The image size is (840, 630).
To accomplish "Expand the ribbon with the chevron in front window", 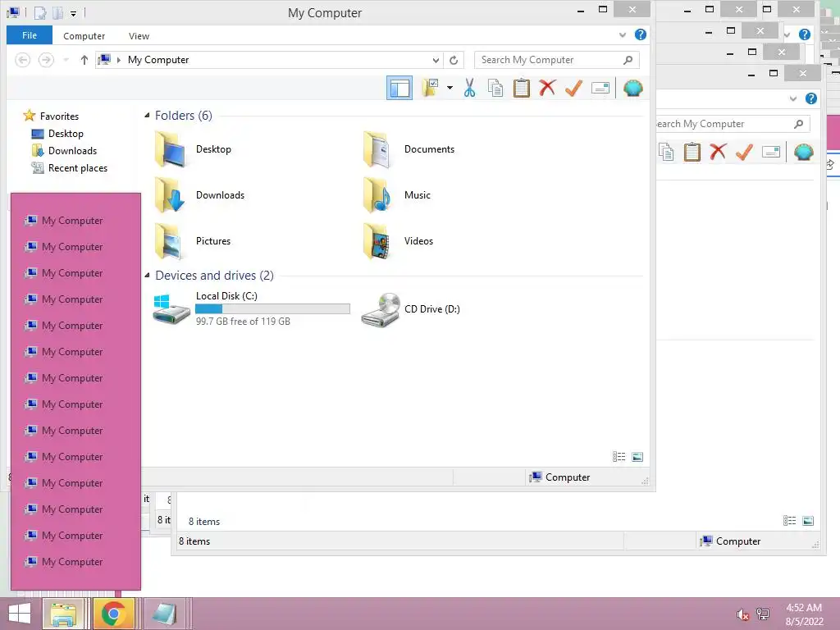I will point(623,34).
